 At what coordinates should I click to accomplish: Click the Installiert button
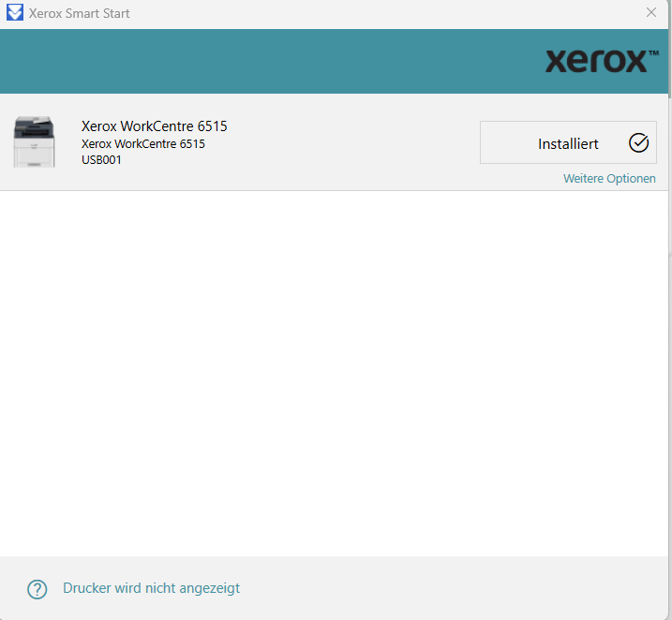pos(568,142)
